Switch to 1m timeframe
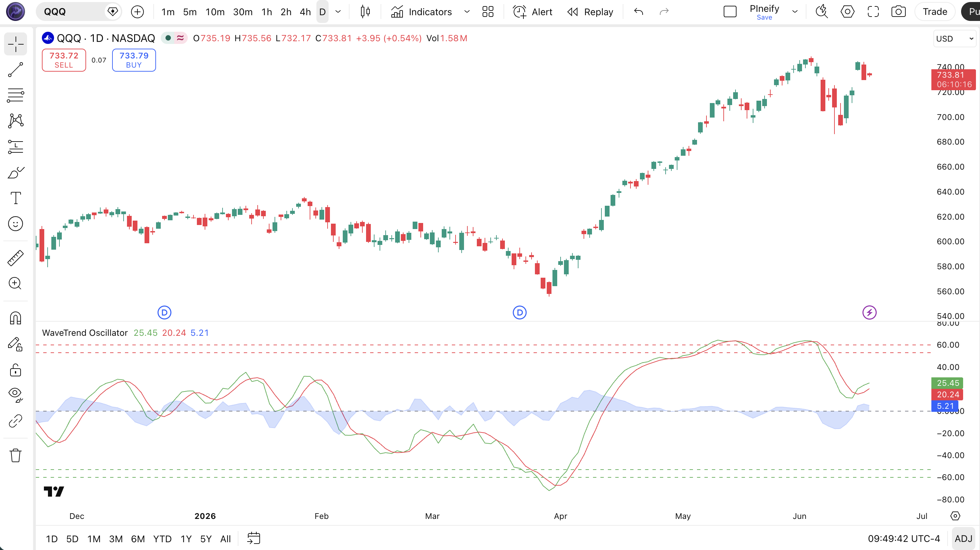The width and height of the screenshot is (980, 550). (168, 12)
